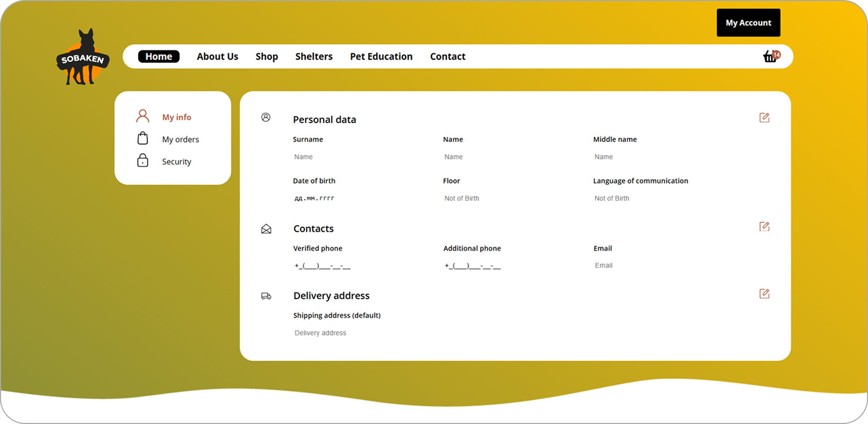Go to the Home nav item

158,56
